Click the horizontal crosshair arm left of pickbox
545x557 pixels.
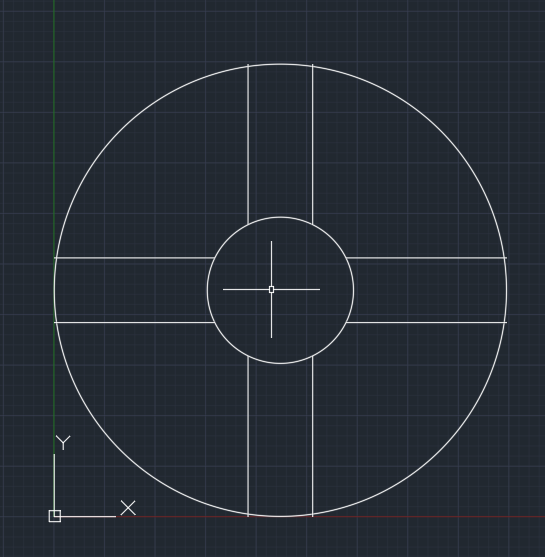[x=246, y=290]
